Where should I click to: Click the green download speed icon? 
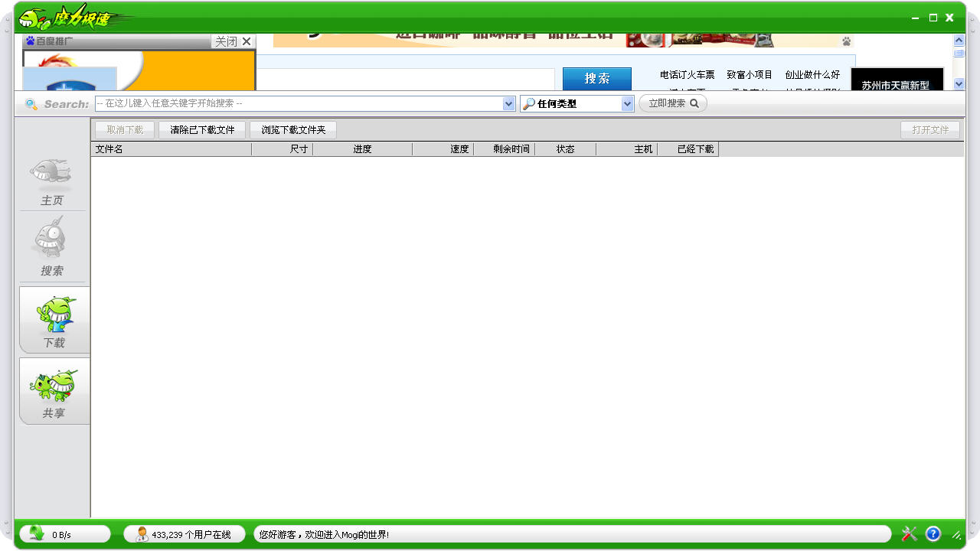tap(36, 534)
